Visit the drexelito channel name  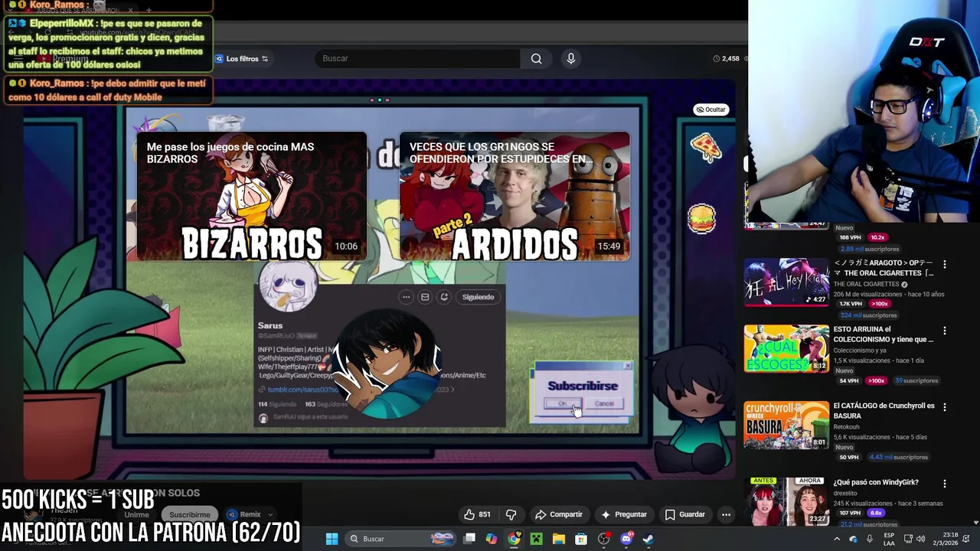tap(846, 494)
